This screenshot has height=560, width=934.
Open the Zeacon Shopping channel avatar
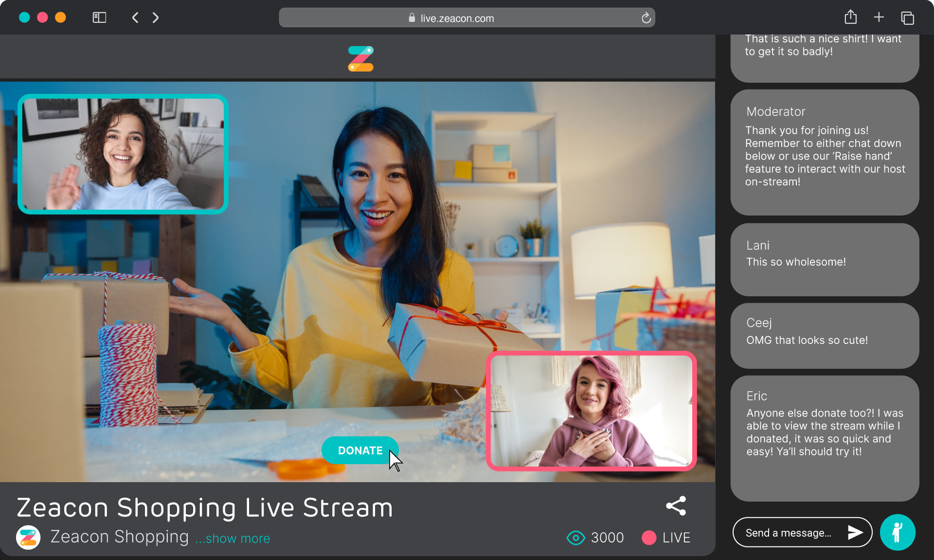28,537
